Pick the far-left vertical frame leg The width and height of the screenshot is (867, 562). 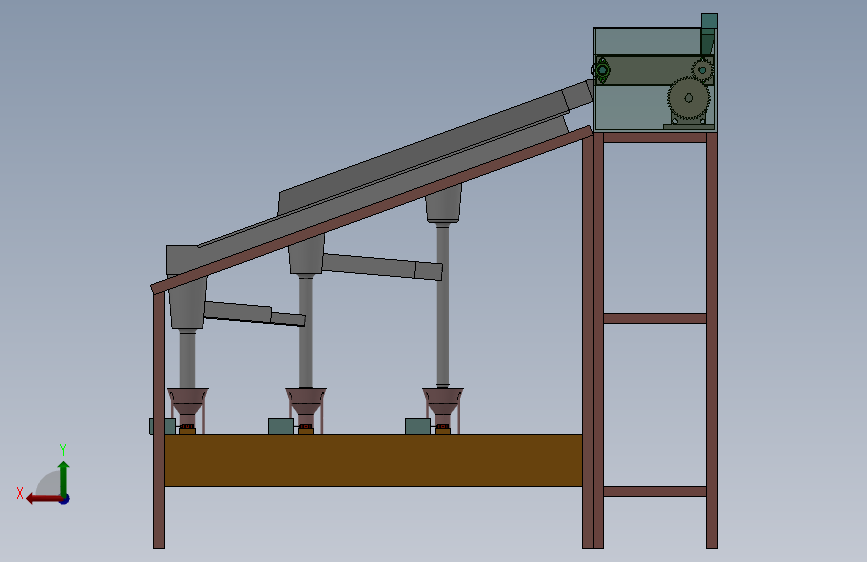point(159,420)
